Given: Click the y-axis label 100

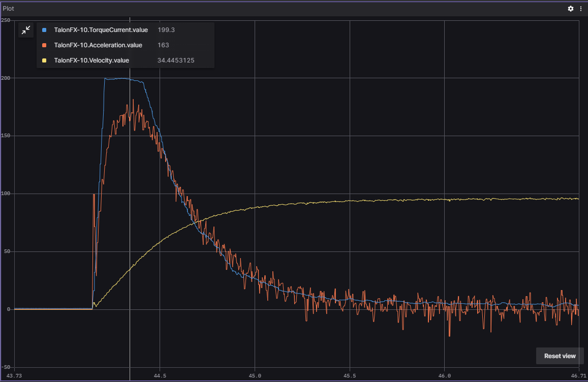Looking at the screenshot, I should tap(6, 194).
